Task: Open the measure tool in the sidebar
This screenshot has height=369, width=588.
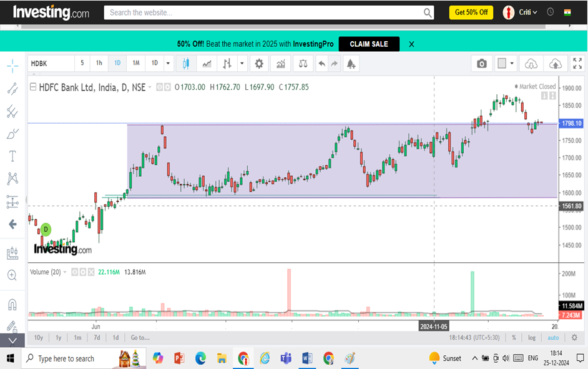Action: coord(12,253)
